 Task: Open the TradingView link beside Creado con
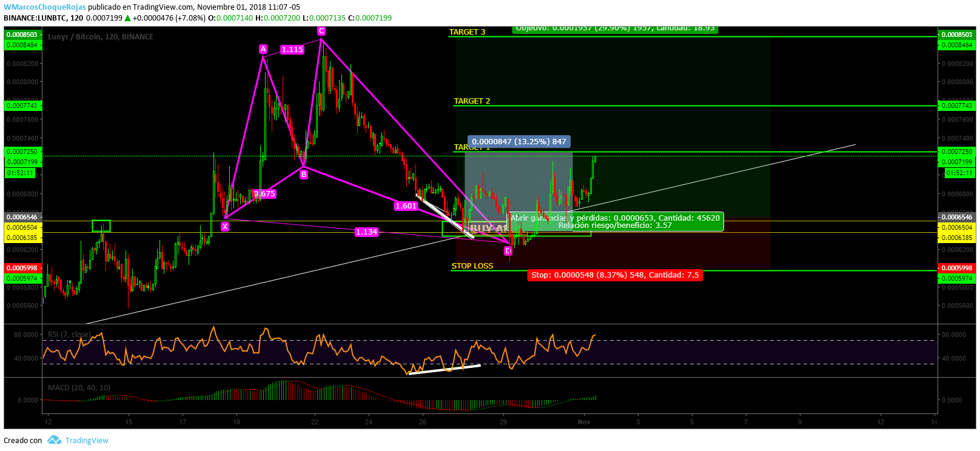(87, 441)
